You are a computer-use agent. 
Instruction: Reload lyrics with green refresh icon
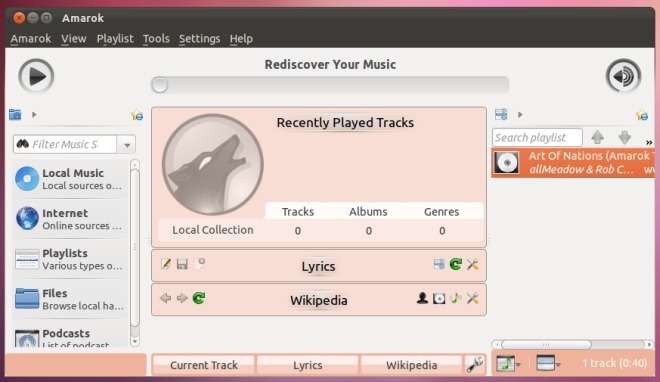(456, 264)
